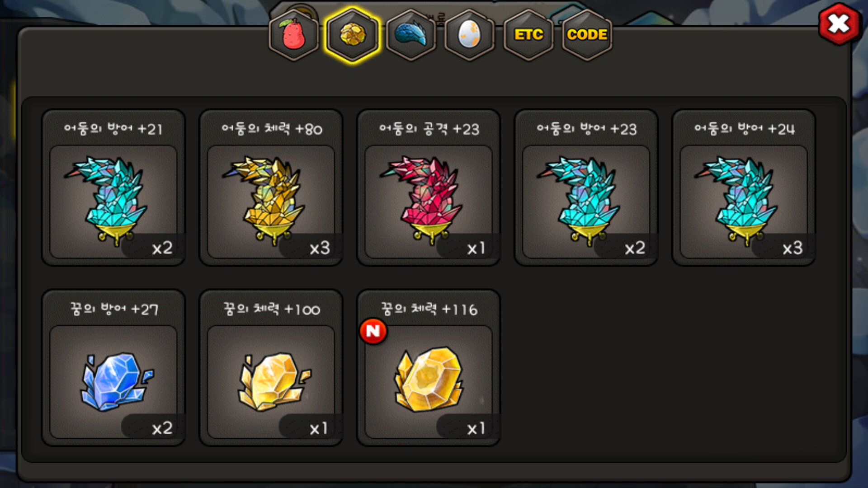
Task: Close the inventory with the red X
Action: pyautogui.click(x=839, y=24)
